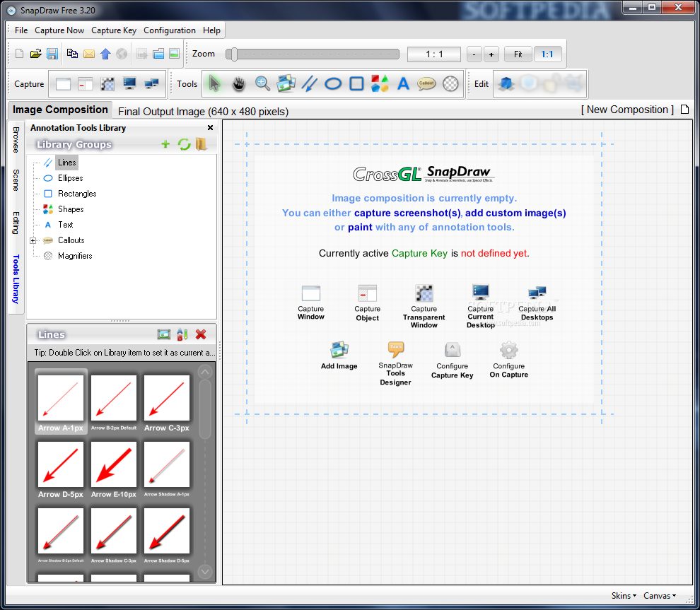Open the Capture Now menu
Viewport: 700px width, 610px height.
[59, 30]
